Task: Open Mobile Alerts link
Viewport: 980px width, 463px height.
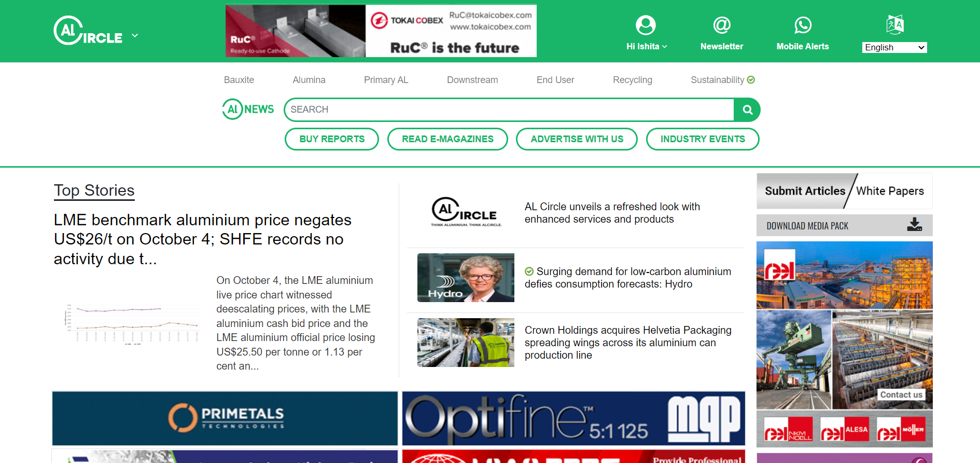Action: (803, 47)
